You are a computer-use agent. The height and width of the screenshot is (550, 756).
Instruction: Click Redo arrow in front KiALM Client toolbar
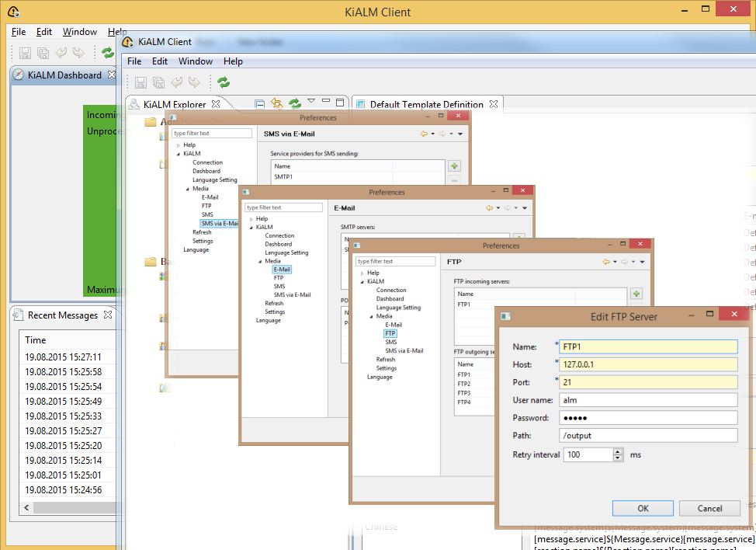click(194, 82)
